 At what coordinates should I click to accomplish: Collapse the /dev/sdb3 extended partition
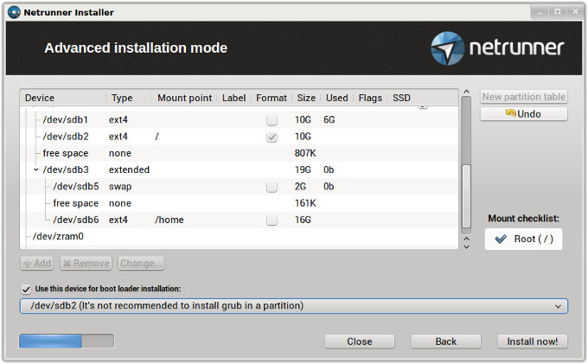pyautogui.click(x=35, y=170)
